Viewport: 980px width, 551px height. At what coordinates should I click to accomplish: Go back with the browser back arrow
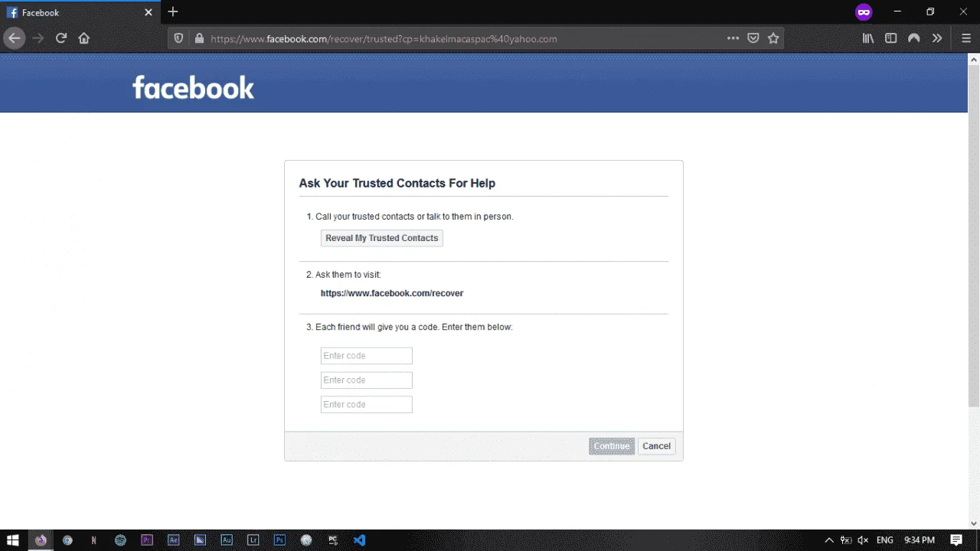(15, 38)
